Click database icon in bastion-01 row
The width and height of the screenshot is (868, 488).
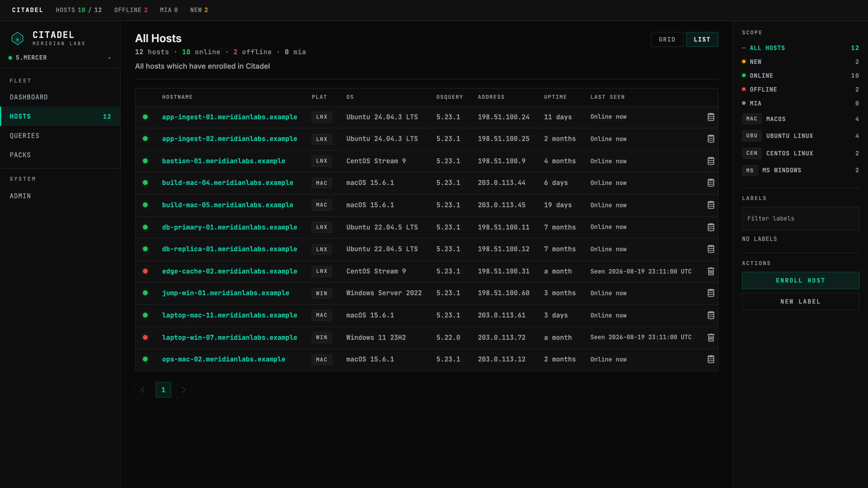click(x=711, y=161)
